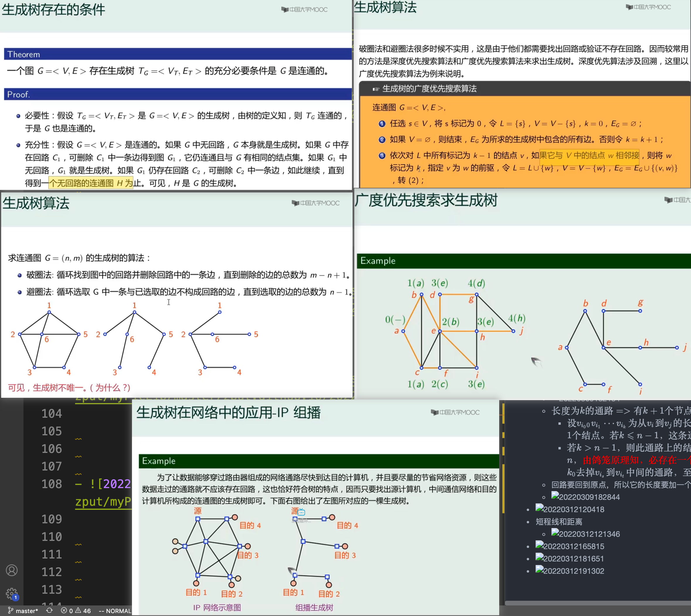Click broken image 20220312120418 in preview
This screenshot has height=616, width=691.
click(570, 509)
